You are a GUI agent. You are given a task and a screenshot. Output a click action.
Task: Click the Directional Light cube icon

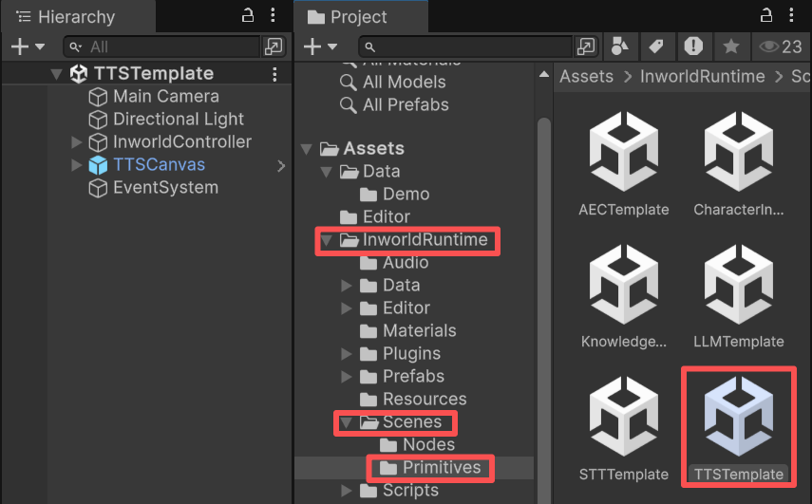pyautogui.click(x=98, y=120)
